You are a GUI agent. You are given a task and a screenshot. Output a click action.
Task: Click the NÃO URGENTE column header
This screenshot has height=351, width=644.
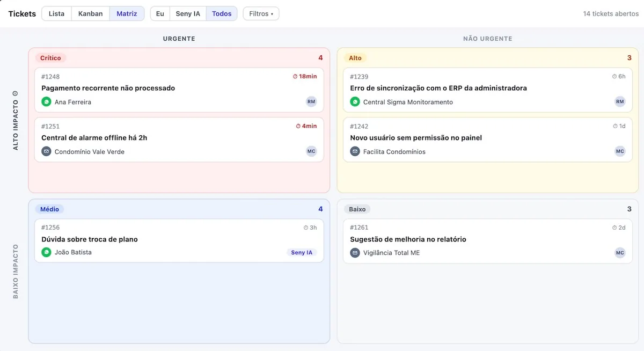pyautogui.click(x=488, y=39)
